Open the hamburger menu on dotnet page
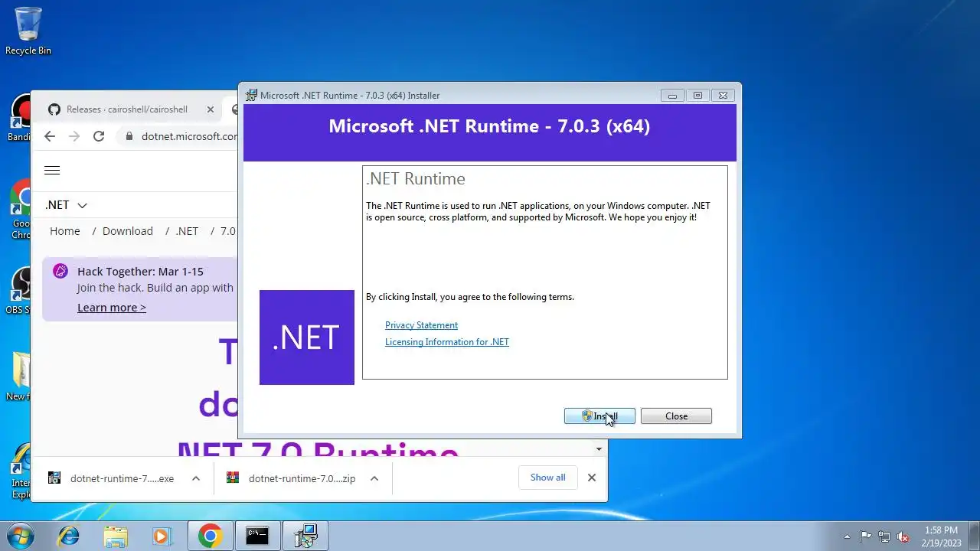The image size is (980, 551). click(x=52, y=171)
